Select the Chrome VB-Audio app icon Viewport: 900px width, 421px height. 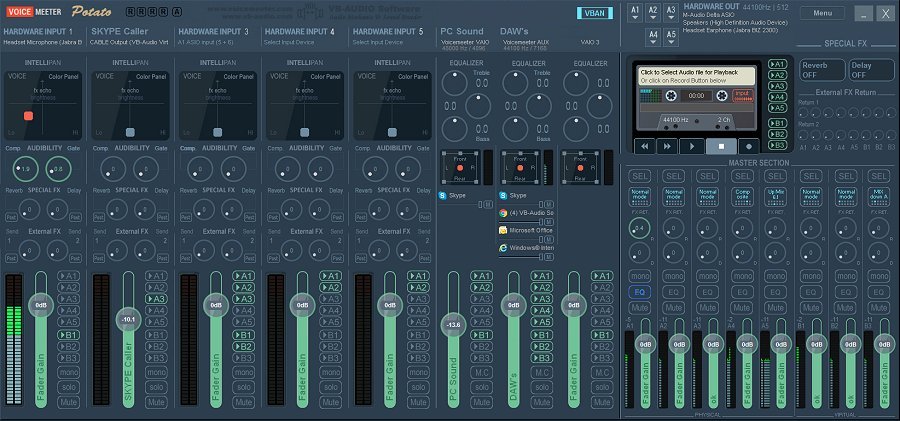[503, 213]
